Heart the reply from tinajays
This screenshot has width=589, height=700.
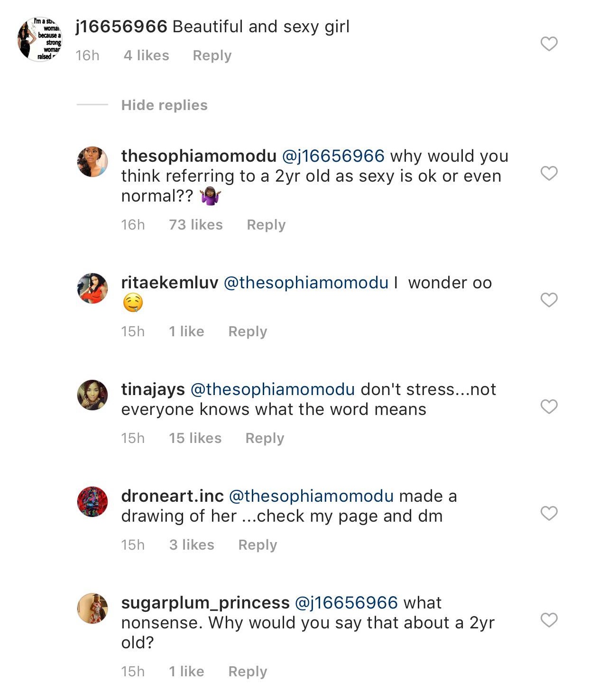[549, 406]
